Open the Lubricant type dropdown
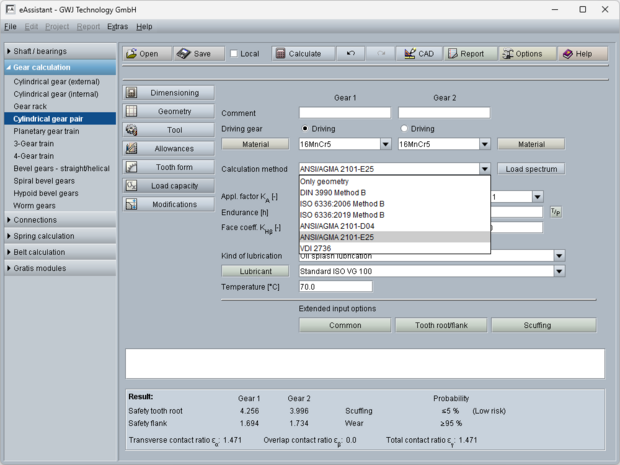The width and height of the screenshot is (620, 465). [x=560, y=271]
